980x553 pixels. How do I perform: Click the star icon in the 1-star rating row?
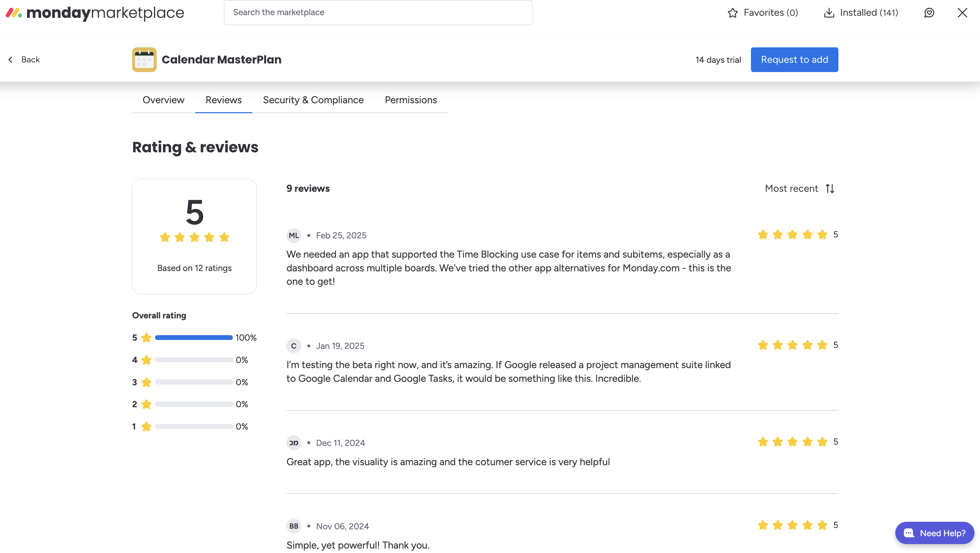tap(146, 427)
